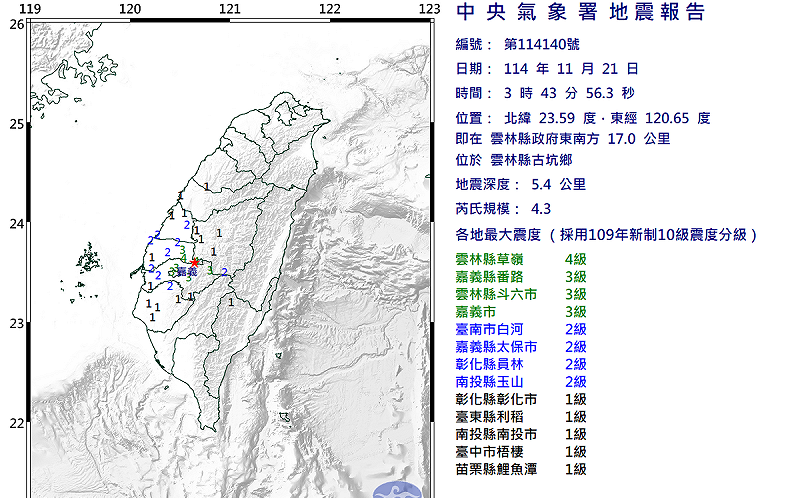Click intensity row 嘉義縣番路 3級
The image size is (800, 498).
pos(521,277)
